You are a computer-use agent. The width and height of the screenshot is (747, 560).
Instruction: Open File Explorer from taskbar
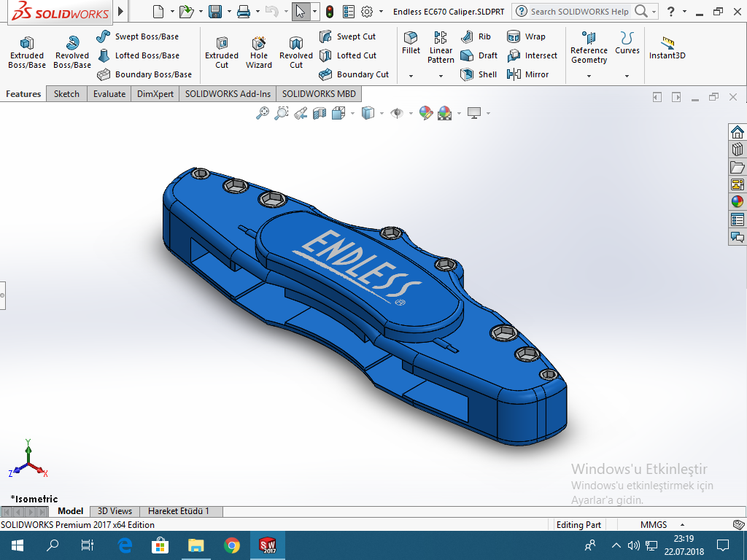pos(196,545)
